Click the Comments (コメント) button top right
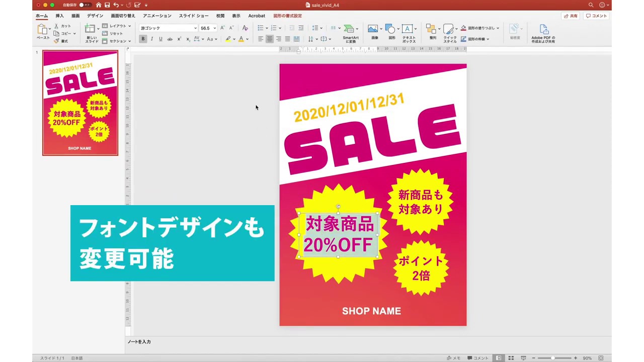Screen dimensions: 644x362 point(597,16)
